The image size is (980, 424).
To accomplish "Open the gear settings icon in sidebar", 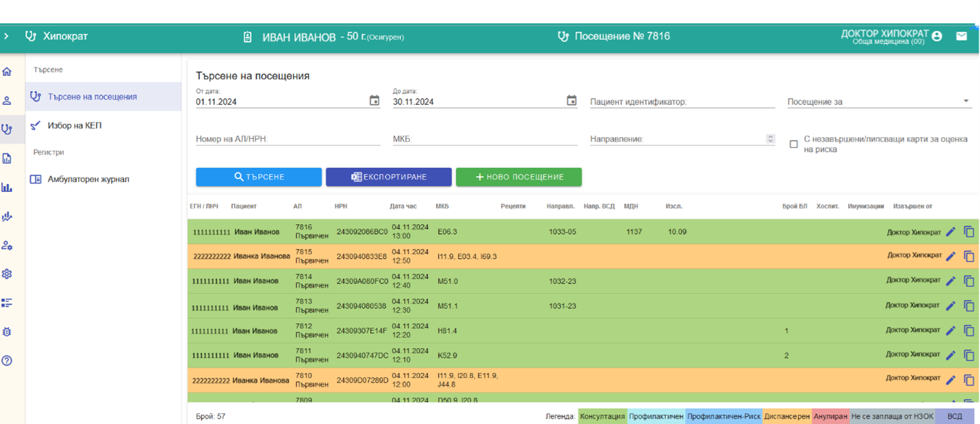I will (x=7, y=274).
